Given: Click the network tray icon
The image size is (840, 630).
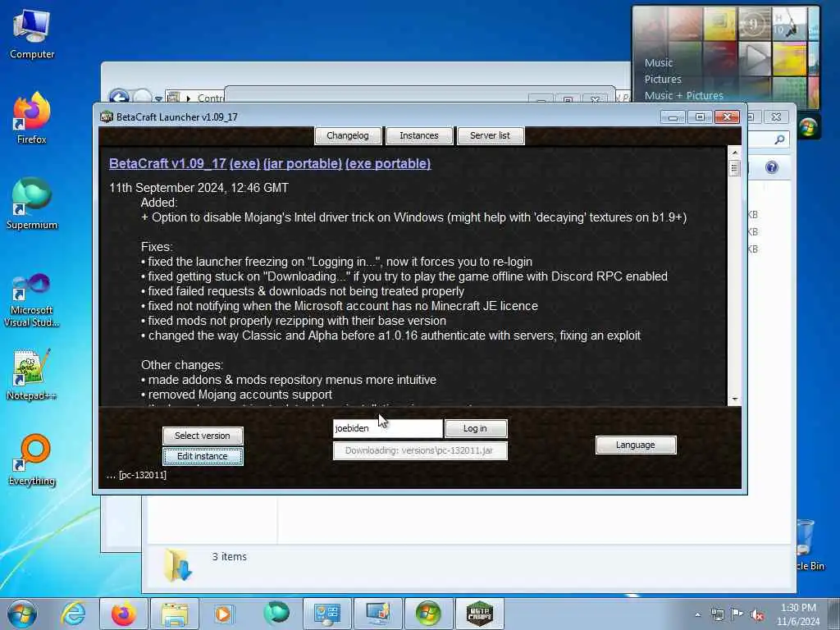Looking at the screenshot, I should coord(717,614).
